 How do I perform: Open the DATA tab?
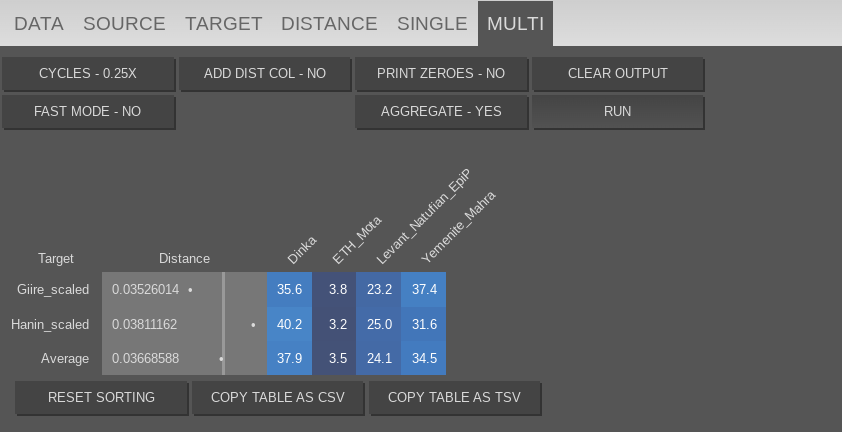[39, 24]
